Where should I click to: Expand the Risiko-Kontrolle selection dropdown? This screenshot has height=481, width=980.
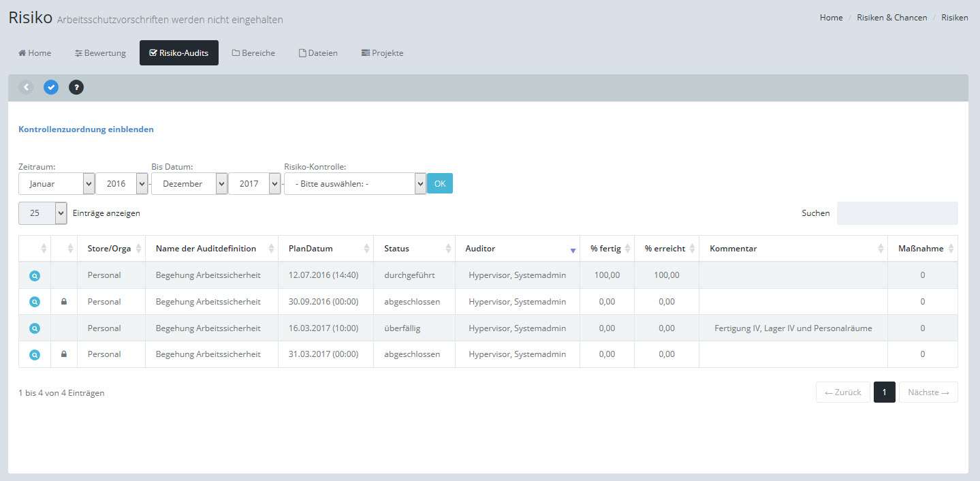click(355, 184)
